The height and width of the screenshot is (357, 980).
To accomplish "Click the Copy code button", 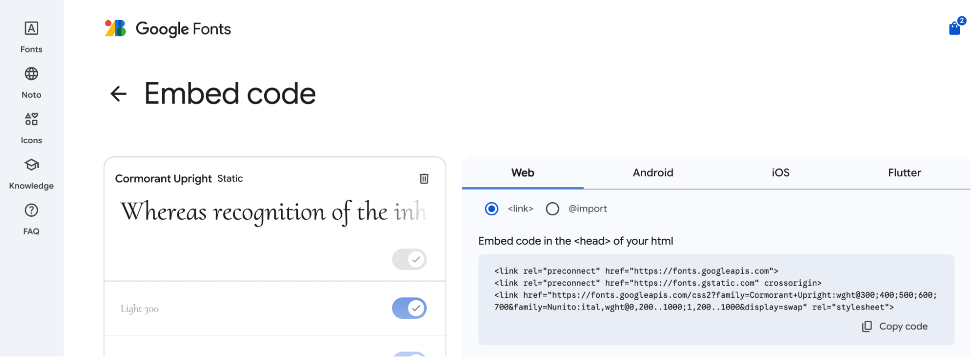I will [x=895, y=327].
